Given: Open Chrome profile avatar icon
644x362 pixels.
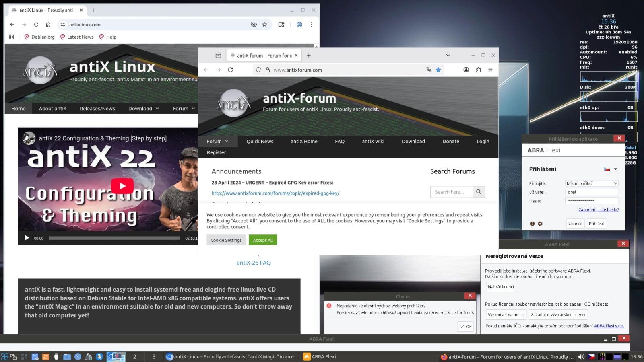Looking at the screenshot, I should [x=299, y=25].
